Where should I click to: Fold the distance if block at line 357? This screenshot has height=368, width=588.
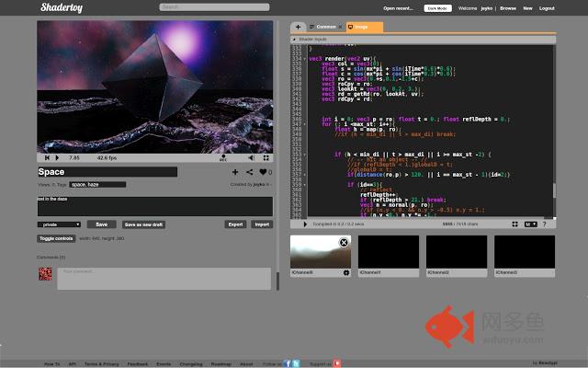click(305, 175)
